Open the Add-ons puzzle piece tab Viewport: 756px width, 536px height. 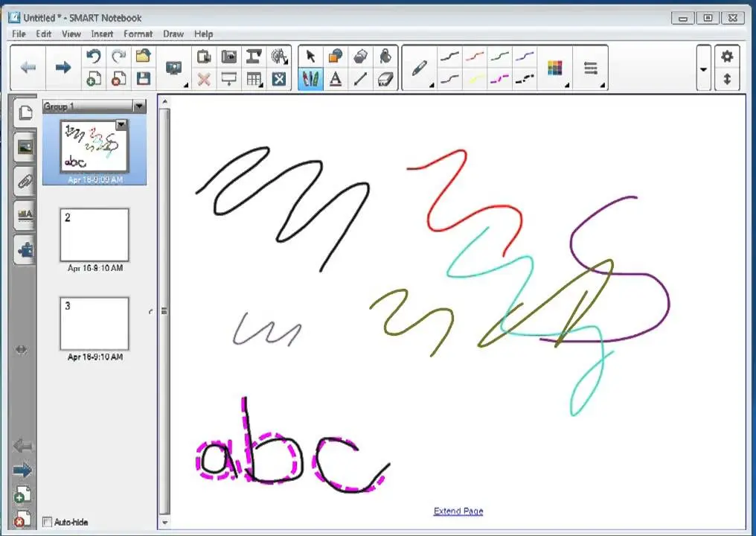point(25,250)
